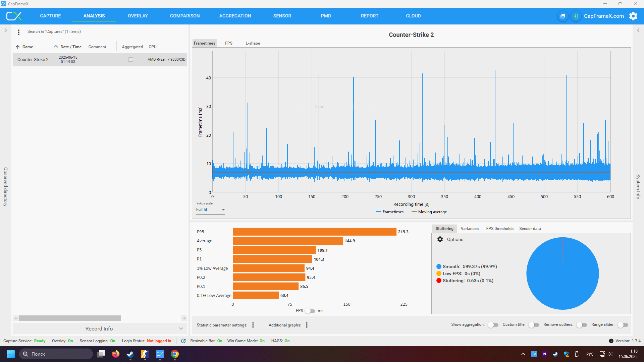Click the OneNote tray icon

click(544, 354)
